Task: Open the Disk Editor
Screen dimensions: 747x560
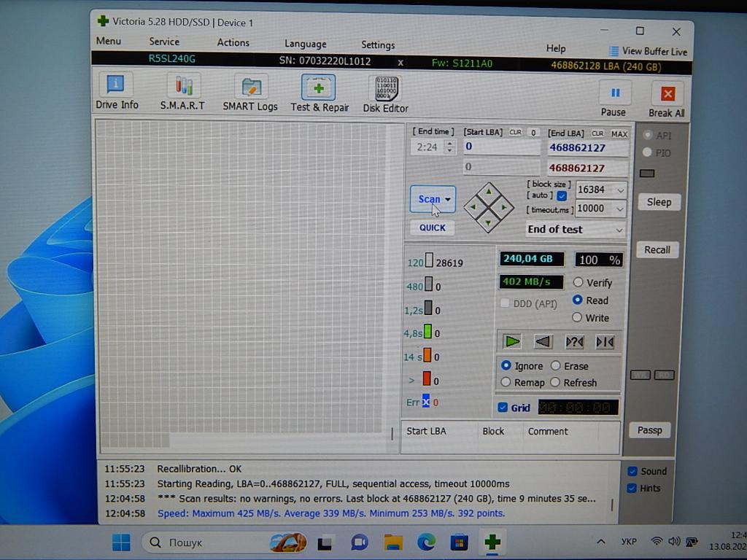Action: (x=385, y=96)
